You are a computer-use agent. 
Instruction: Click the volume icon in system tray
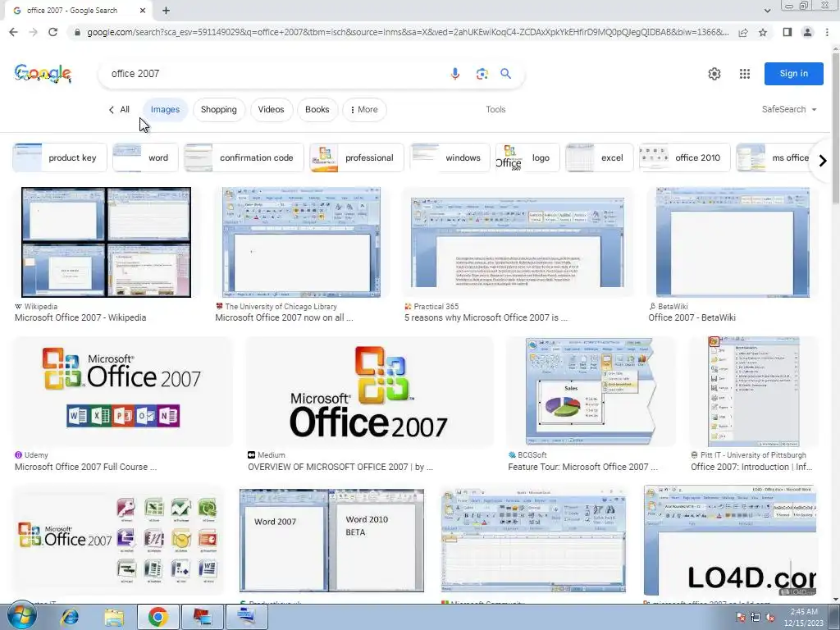[x=770, y=617]
